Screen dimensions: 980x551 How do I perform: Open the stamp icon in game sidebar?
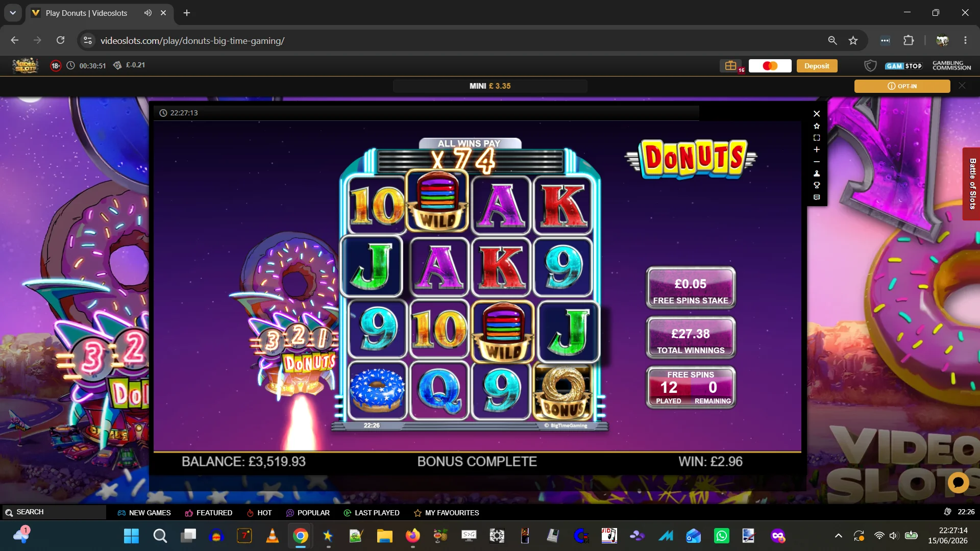coord(817,173)
